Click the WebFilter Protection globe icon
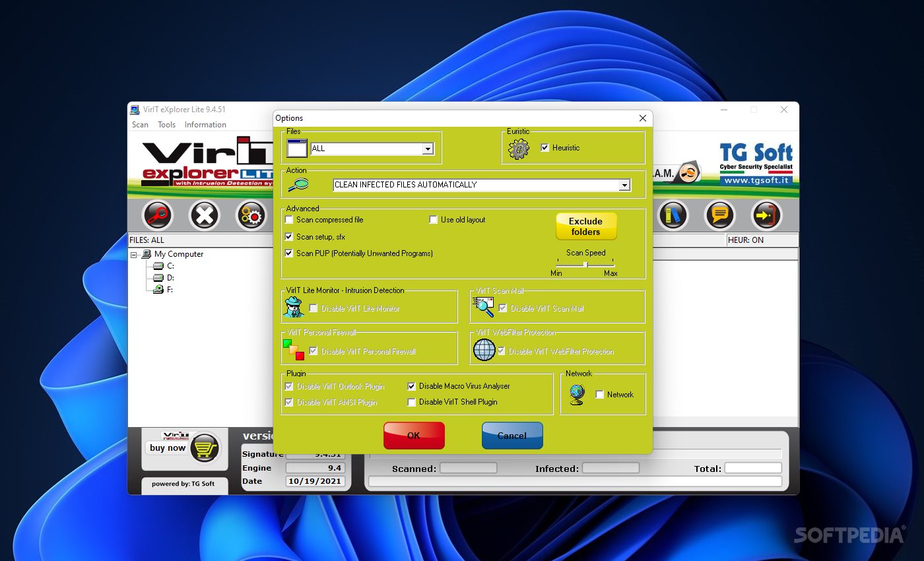The image size is (924, 561). coord(484,350)
